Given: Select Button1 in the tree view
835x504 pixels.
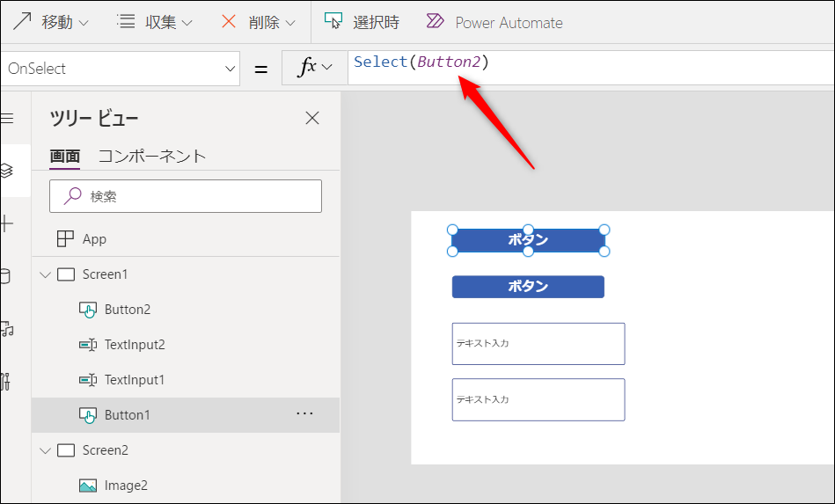Looking at the screenshot, I should pyautogui.click(x=128, y=414).
